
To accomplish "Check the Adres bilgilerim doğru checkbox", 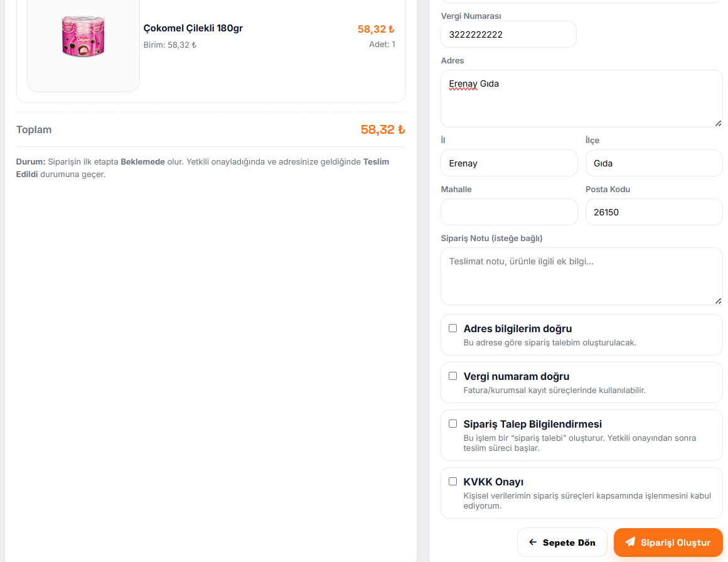I will click(x=452, y=328).
